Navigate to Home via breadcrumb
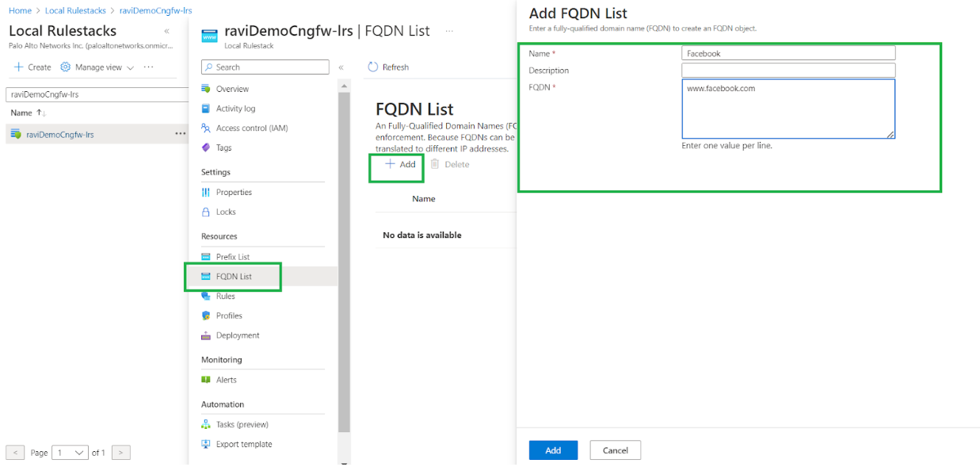 click(x=18, y=10)
